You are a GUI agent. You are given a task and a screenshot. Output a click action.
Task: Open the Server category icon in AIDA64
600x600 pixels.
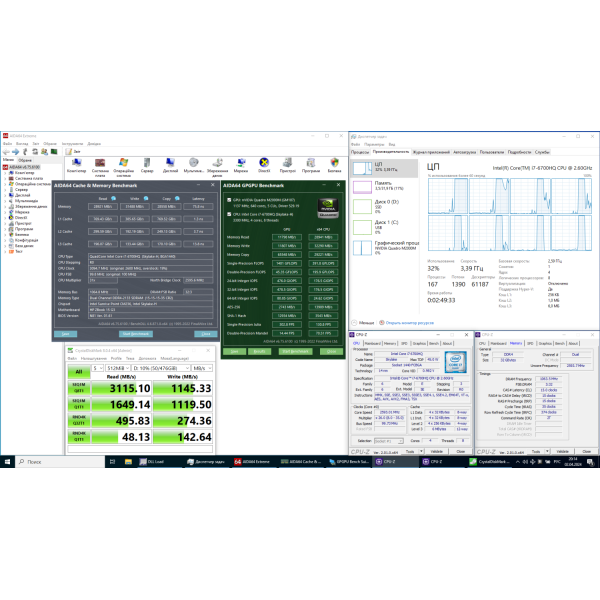[147, 163]
